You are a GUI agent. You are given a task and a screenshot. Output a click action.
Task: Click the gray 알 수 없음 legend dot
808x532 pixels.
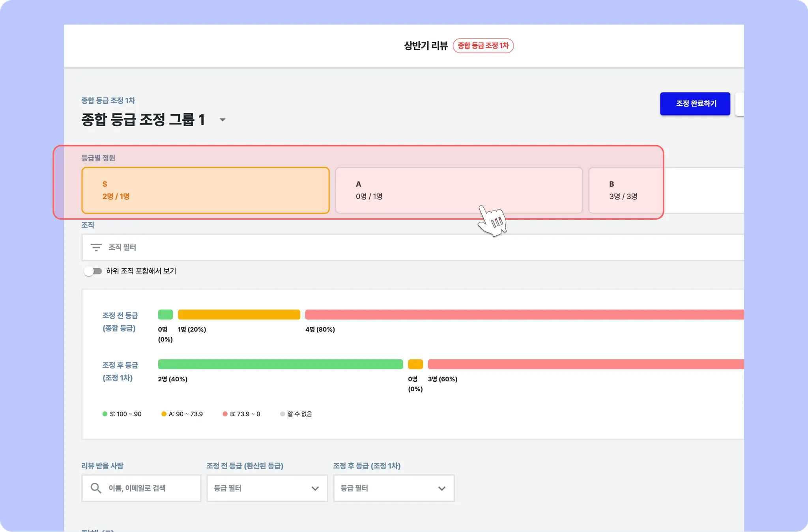pos(282,414)
